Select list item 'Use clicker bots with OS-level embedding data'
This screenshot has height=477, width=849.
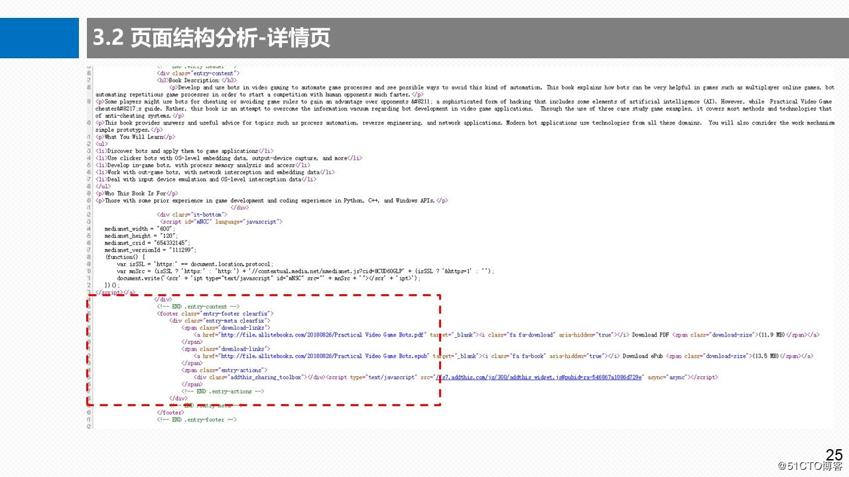pos(228,158)
